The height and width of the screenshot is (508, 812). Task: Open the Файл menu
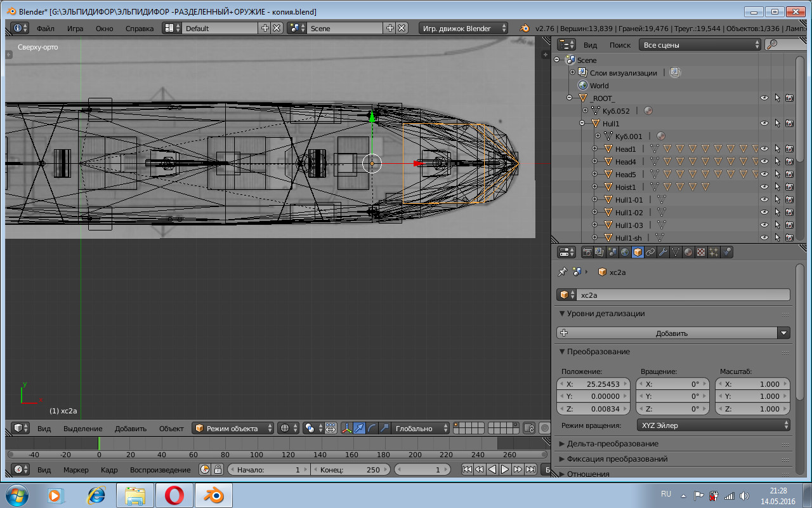[45, 29]
